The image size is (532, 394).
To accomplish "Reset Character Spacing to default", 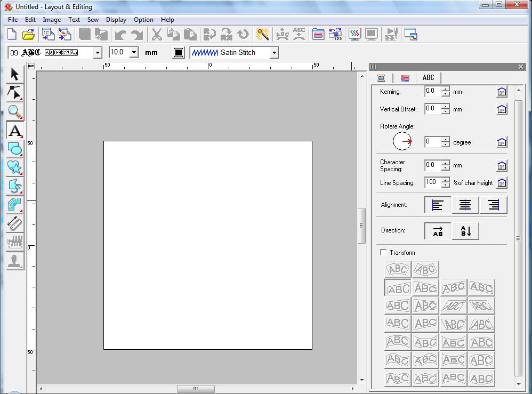I will pyautogui.click(x=502, y=166).
